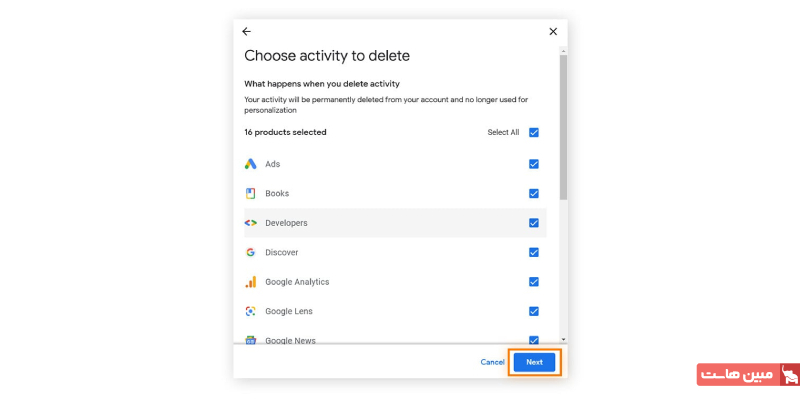Untick the Google Analytics checkbox
800x400 pixels.
[x=534, y=282]
